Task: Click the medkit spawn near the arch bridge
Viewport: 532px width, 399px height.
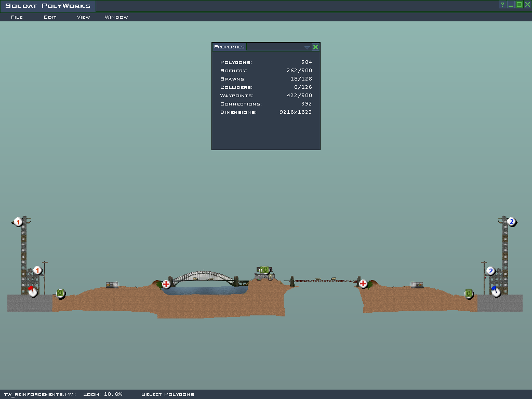Action: pos(166,284)
